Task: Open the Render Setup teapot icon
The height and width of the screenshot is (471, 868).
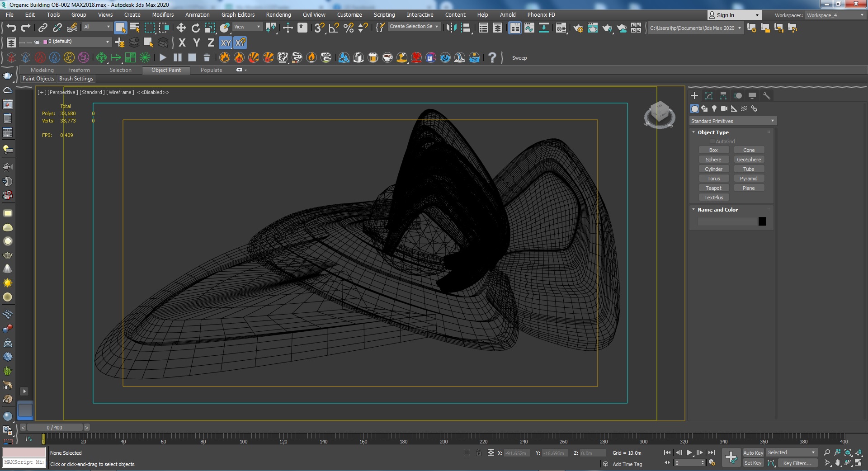Action: [x=578, y=28]
